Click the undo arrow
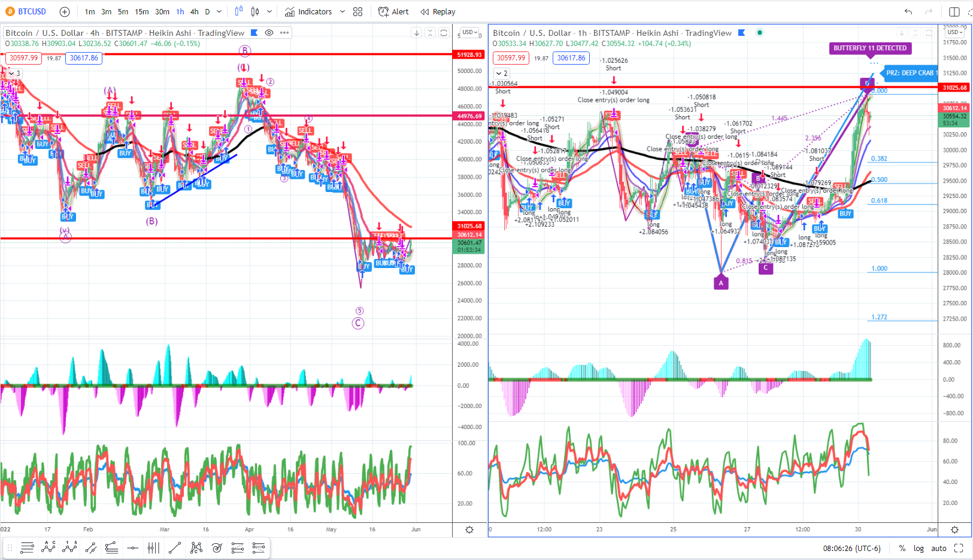 coord(908,11)
